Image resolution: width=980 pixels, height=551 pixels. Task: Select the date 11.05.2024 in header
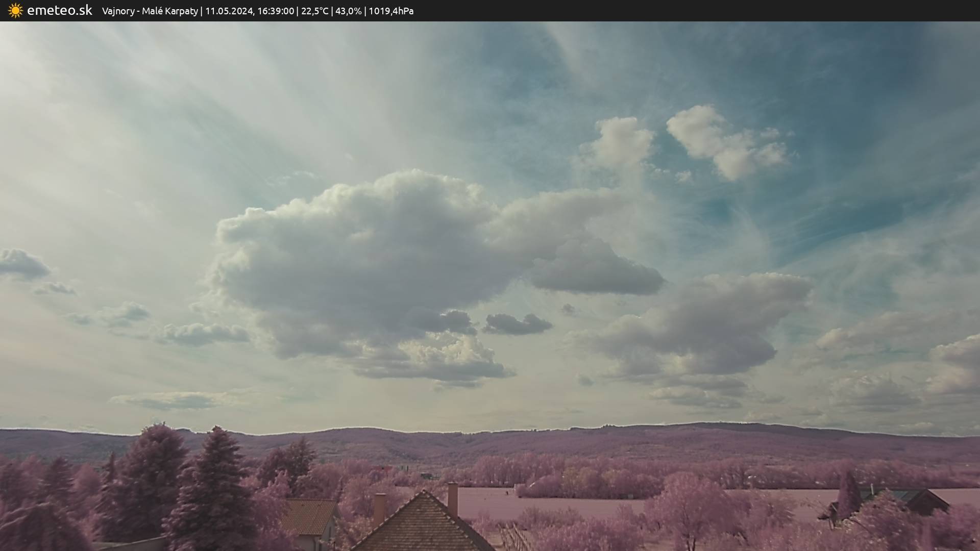tap(229, 11)
